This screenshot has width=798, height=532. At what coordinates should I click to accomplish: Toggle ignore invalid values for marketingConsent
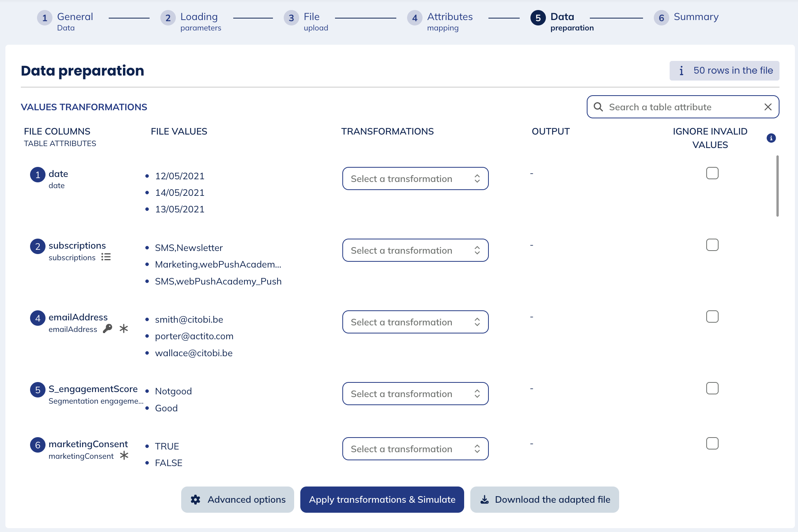[712, 443]
